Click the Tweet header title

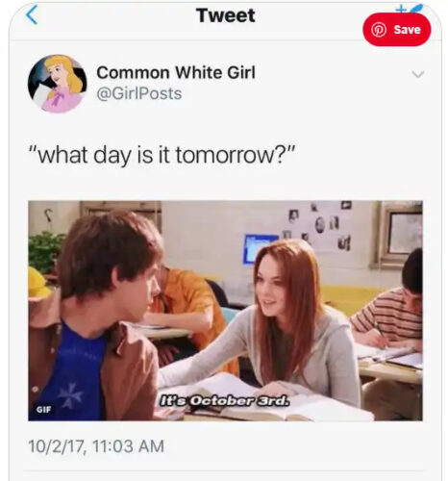coord(226,15)
